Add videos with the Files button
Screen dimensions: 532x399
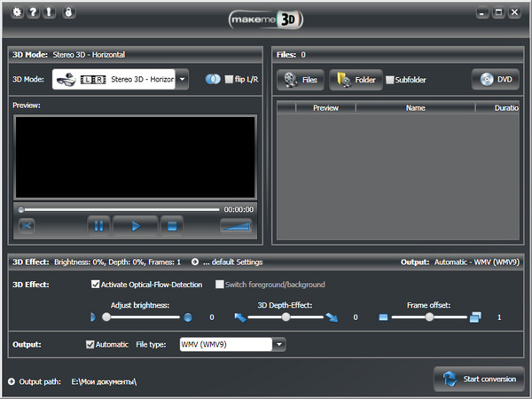(301, 80)
